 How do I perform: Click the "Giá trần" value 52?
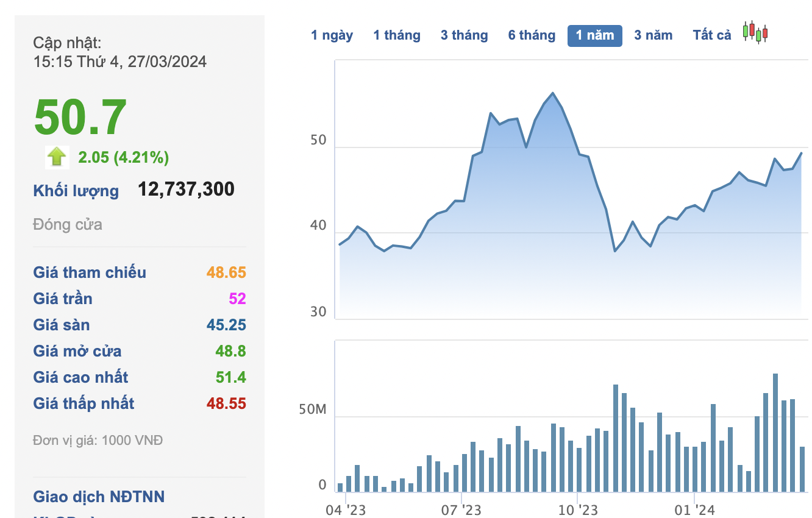[x=237, y=299]
